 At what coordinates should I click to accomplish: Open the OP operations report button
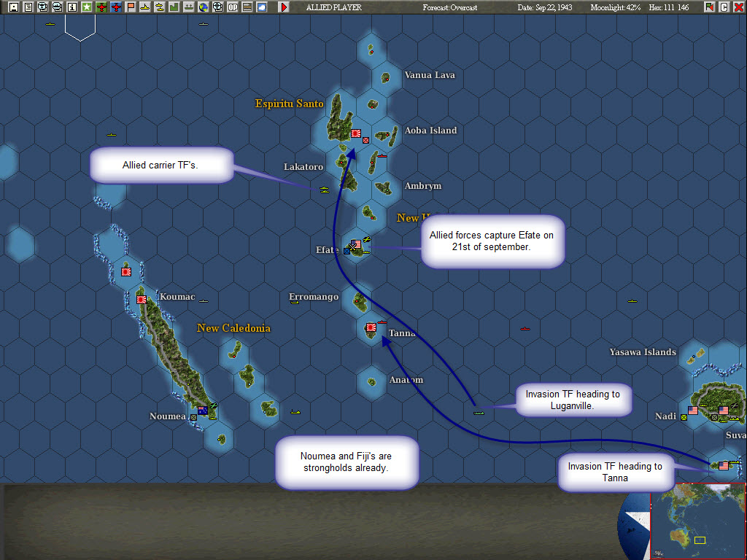[233, 7]
